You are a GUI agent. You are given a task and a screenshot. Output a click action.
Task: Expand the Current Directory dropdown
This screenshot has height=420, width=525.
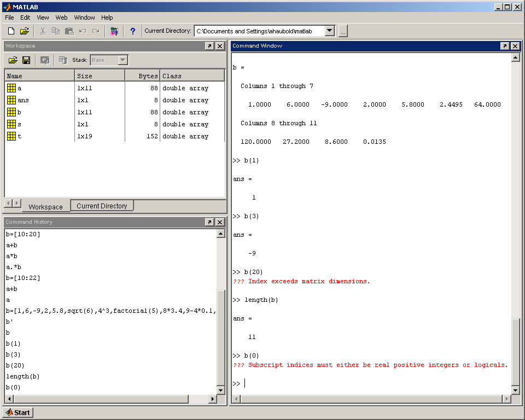[x=330, y=31]
